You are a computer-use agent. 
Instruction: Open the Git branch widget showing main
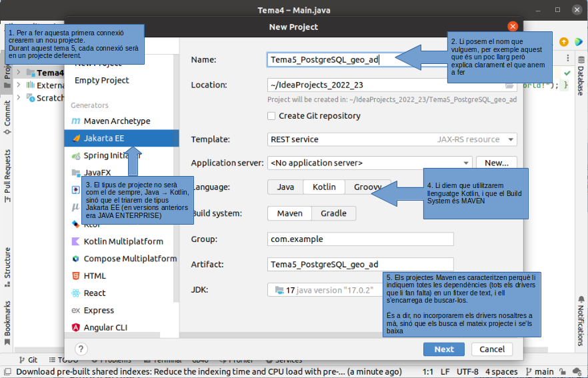tap(541, 372)
